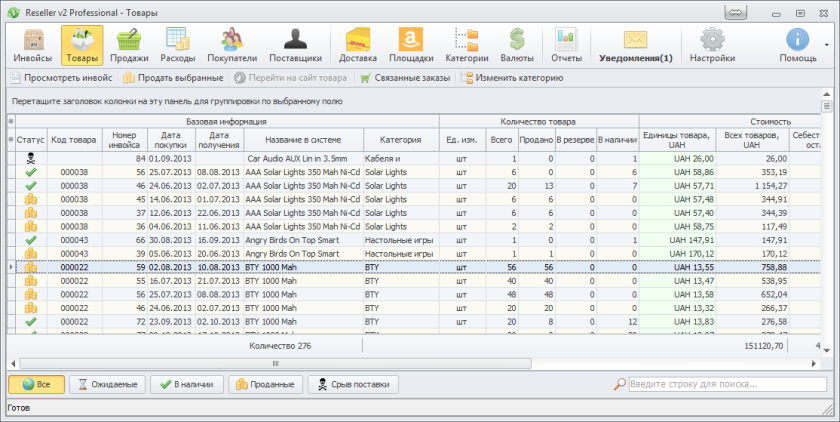Open the Инвойсы section icon
The width and height of the screenshot is (840, 422).
point(33,45)
